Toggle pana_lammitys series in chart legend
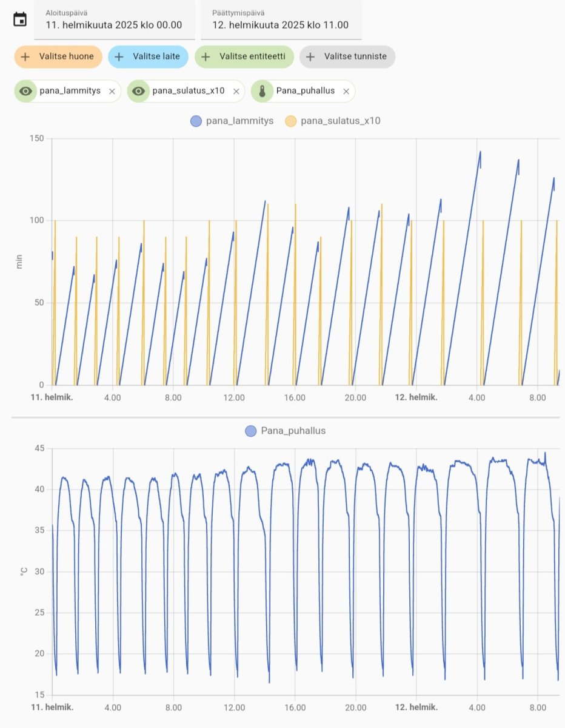 pos(238,121)
